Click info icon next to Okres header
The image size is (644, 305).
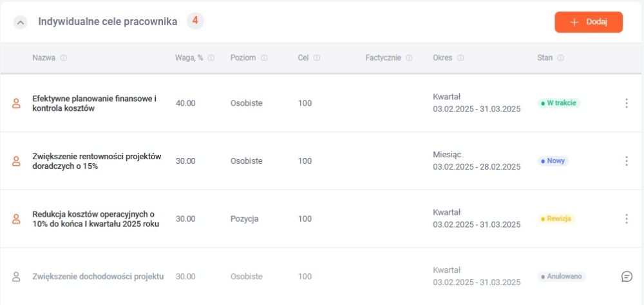460,58
